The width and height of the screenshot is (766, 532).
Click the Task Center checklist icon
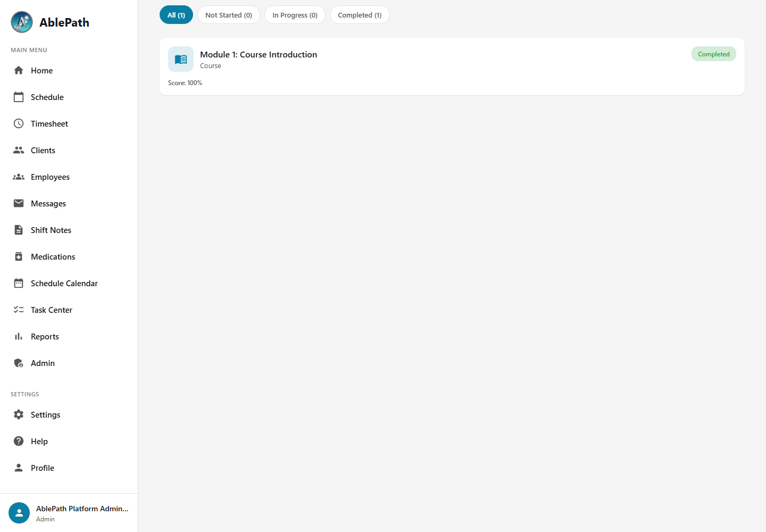(x=19, y=310)
